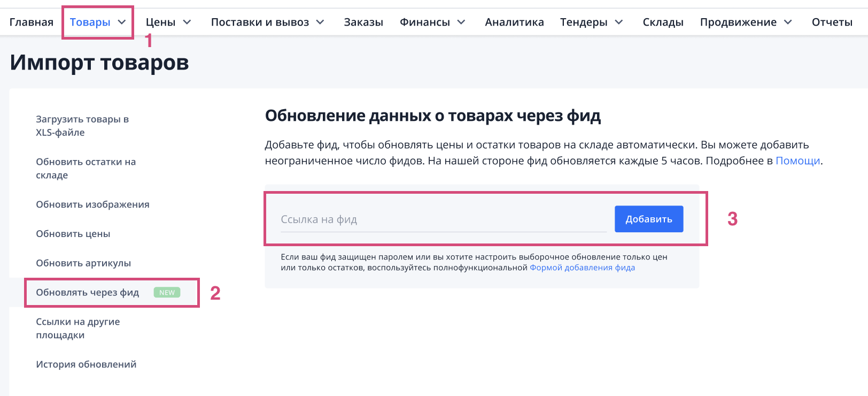Select Обновлять через фид with NEW badge
Viewport: 868px width, 396px height.
(88, 293)
